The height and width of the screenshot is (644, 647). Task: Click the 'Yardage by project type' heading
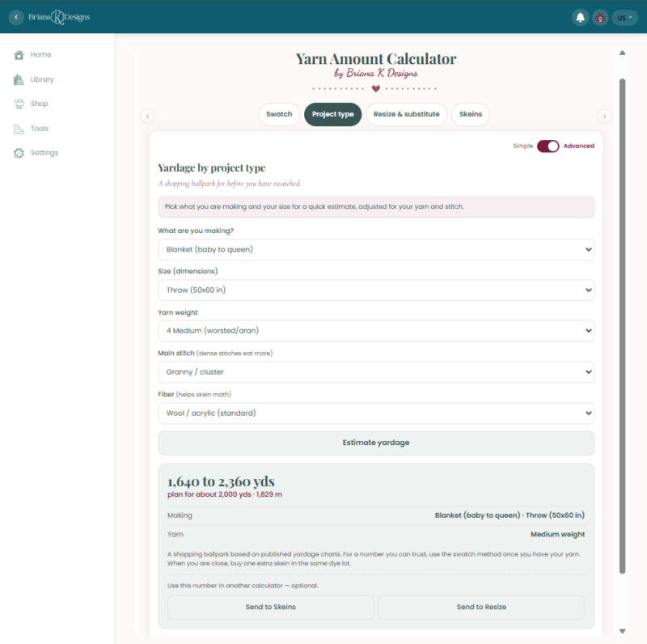pos(212,168)
